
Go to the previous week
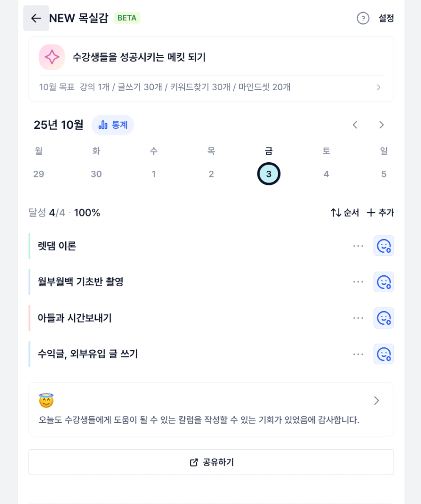(x=355, y=125)
